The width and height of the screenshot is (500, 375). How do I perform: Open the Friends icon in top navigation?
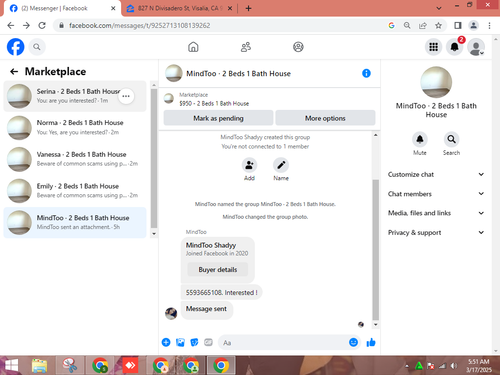point(246,47)
